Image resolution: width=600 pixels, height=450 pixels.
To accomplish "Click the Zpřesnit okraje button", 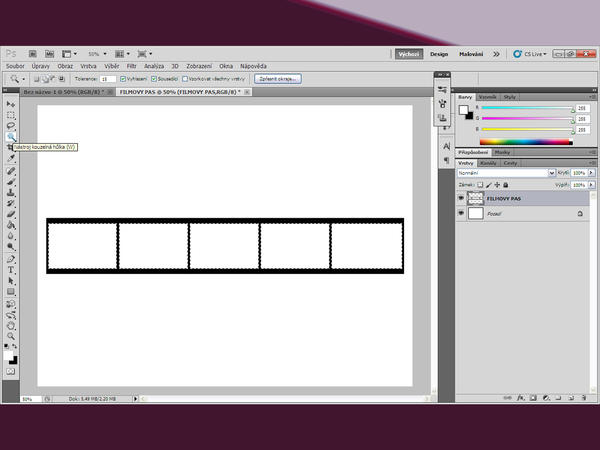I will point(275,78).
